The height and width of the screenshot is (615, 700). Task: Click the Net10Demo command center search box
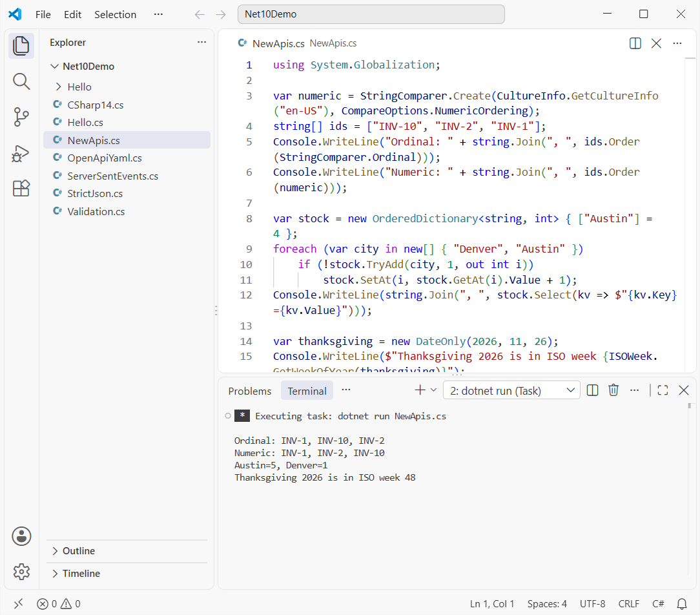coord(371,14)
